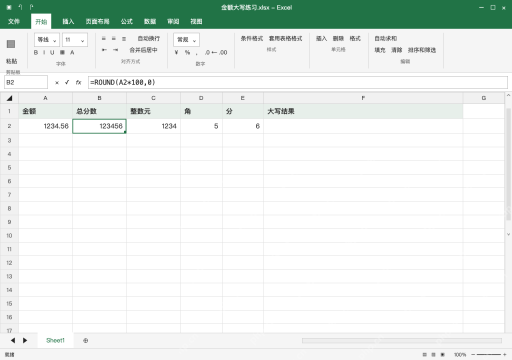Go to the previous sheet with the left arrow
512x360 pixels.
(13, 340)
